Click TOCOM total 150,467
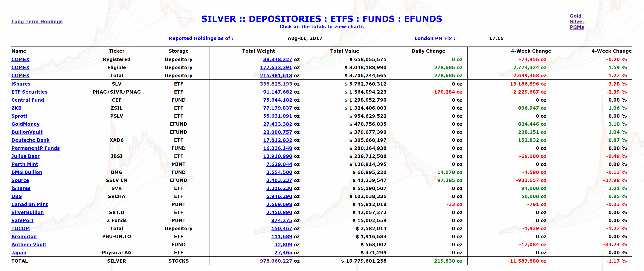 (x=282, y=228)
